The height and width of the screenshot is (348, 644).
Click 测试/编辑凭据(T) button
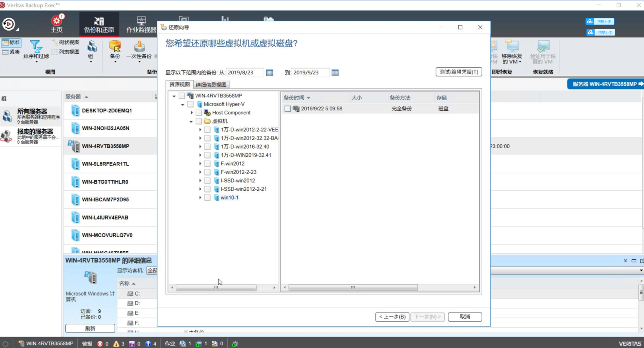point(459,72)
